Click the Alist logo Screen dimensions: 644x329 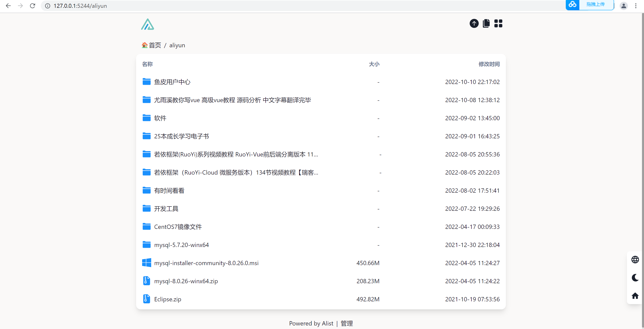coord(147,24)
